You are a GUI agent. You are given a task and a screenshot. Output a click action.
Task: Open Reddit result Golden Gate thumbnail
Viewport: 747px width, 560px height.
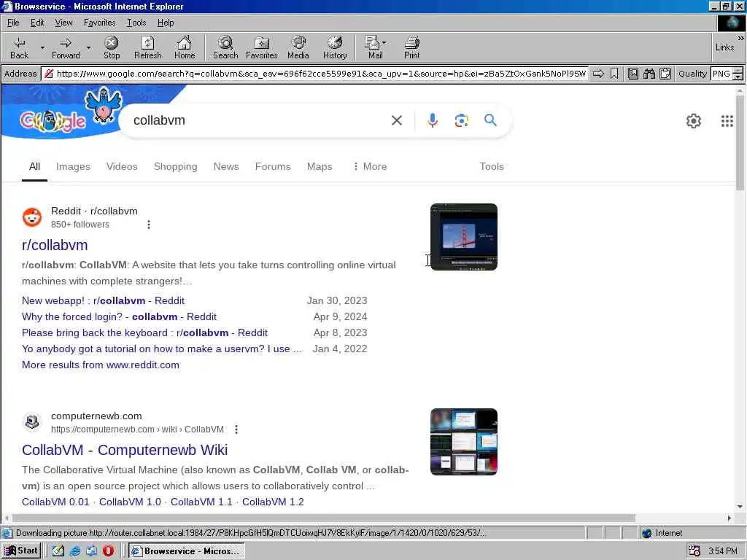pyautogui.click(x=463, y=237)
